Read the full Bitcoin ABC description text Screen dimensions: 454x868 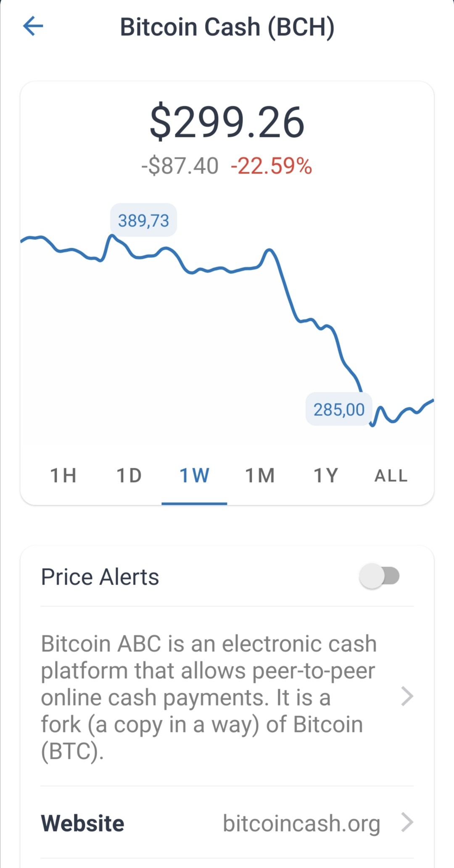[209, 697]
